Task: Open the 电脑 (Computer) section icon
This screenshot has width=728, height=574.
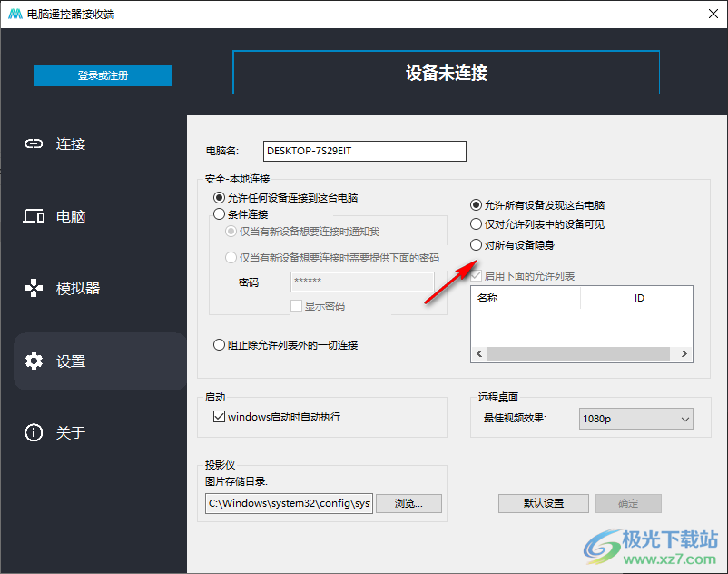Action: [x=34, y=216]
